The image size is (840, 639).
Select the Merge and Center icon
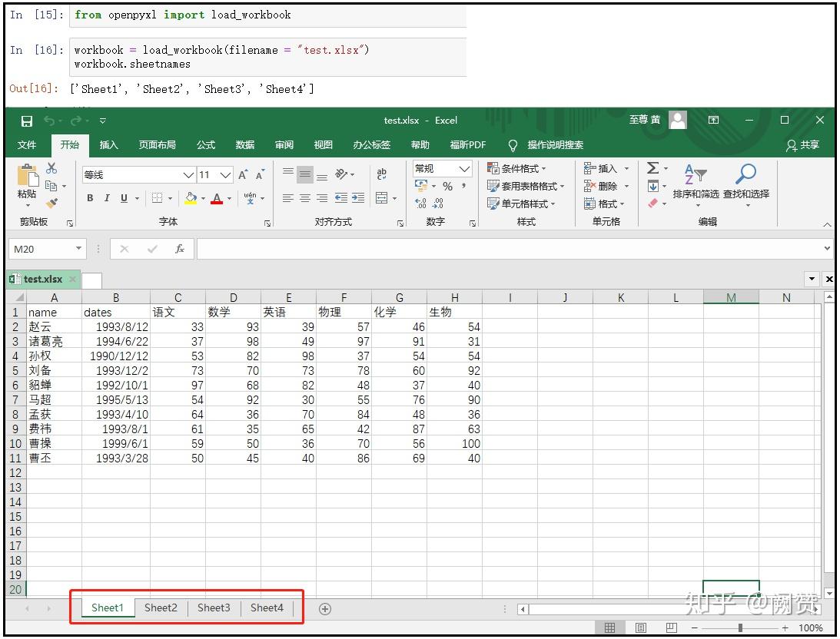point(381,197)
